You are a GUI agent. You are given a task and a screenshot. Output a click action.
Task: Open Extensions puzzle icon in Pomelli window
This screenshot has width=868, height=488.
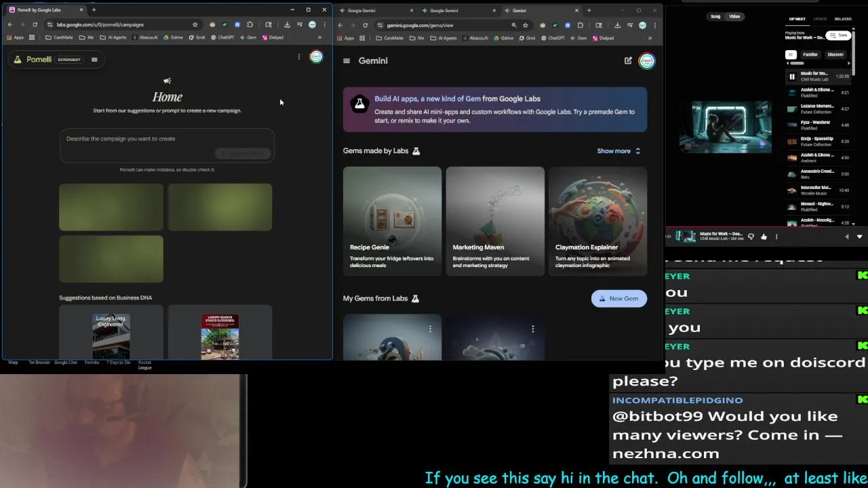[x=250, y=24]
